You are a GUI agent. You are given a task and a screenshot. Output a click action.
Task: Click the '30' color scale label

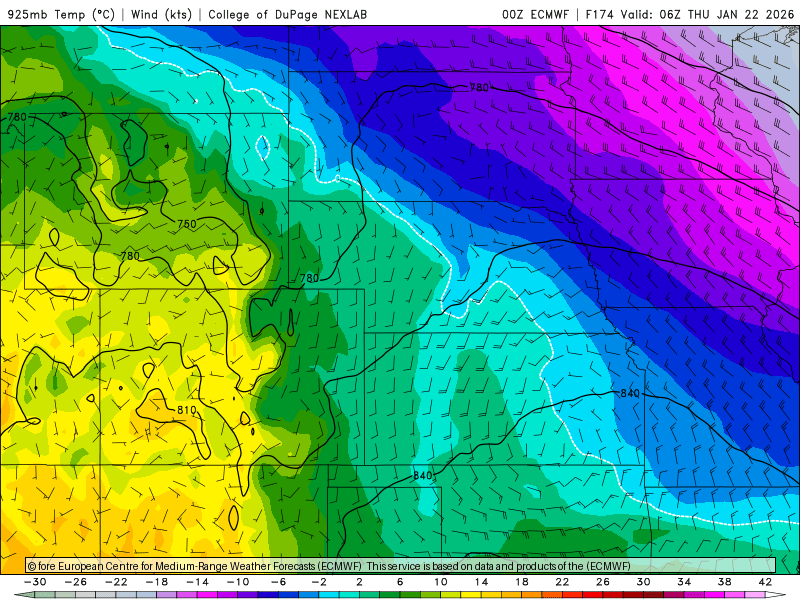tap(643, 582)
